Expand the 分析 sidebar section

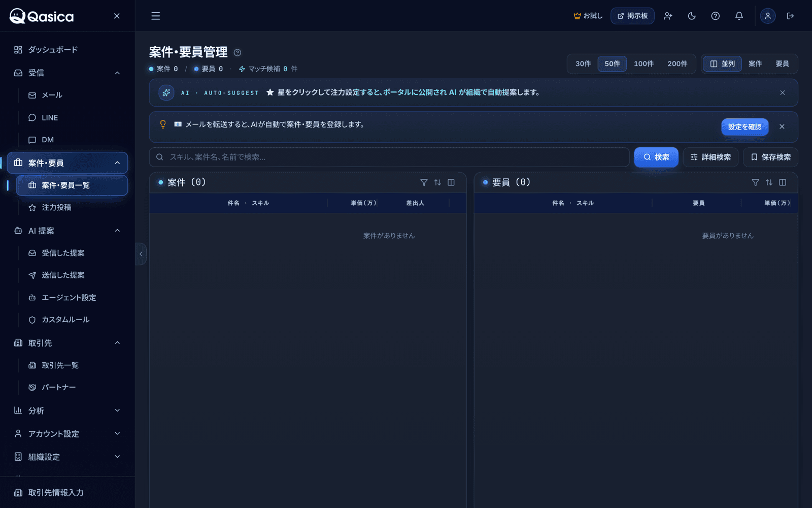point(67,410)
